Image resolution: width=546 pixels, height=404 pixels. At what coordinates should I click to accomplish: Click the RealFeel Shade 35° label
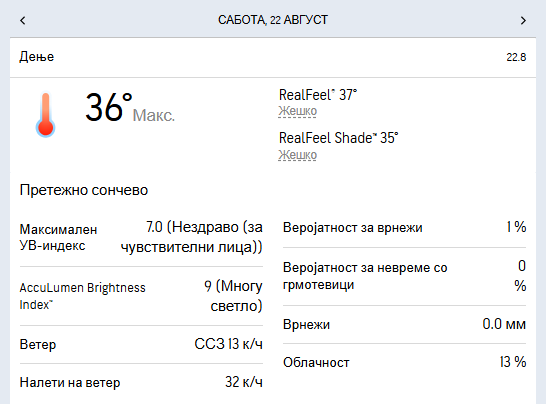[x=338, y=138]
